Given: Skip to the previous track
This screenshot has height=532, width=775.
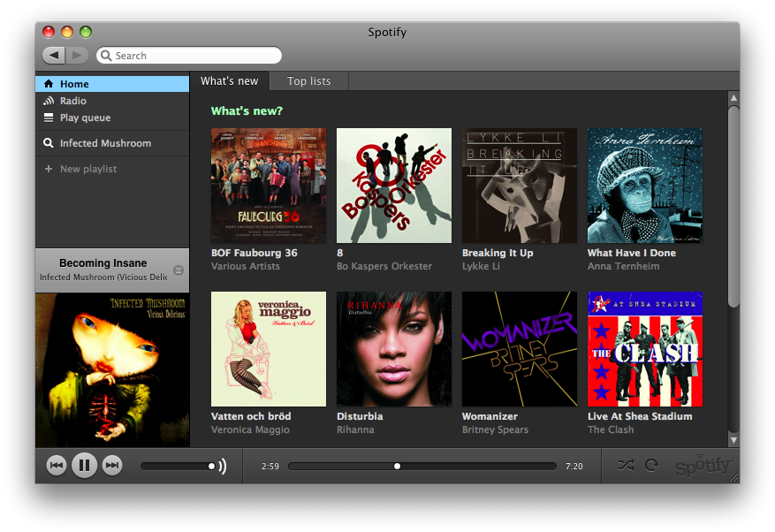Looking at the screenshot, I should pyautogui.click(x=57, y=465).
